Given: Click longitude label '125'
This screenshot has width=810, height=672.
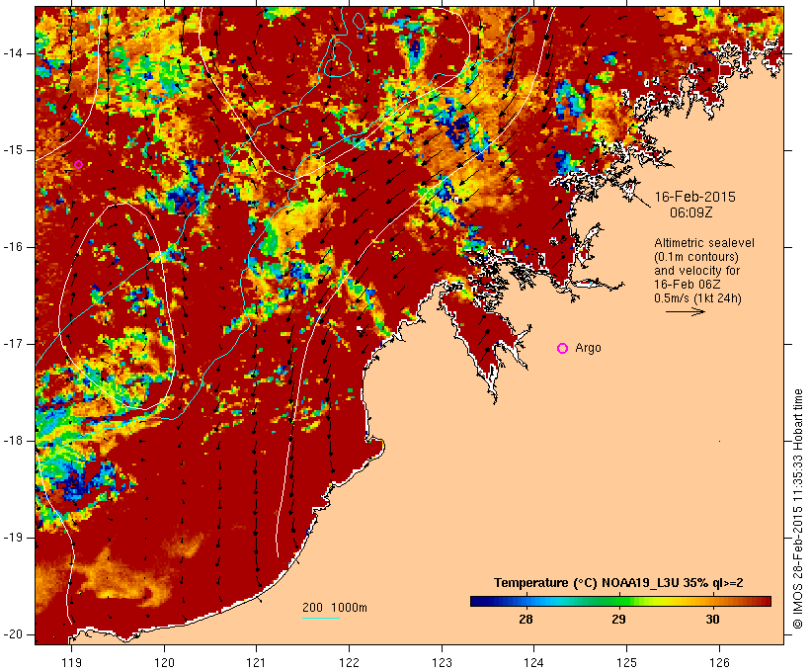Looking at the screenshot, I should click(x=627, y=663).
